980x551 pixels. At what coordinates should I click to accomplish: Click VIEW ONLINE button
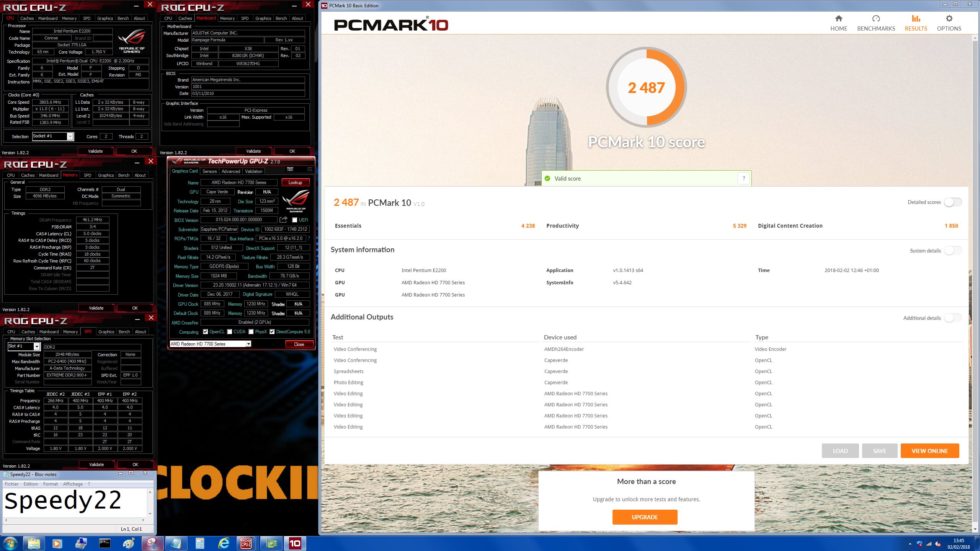(x=930, y=451)
